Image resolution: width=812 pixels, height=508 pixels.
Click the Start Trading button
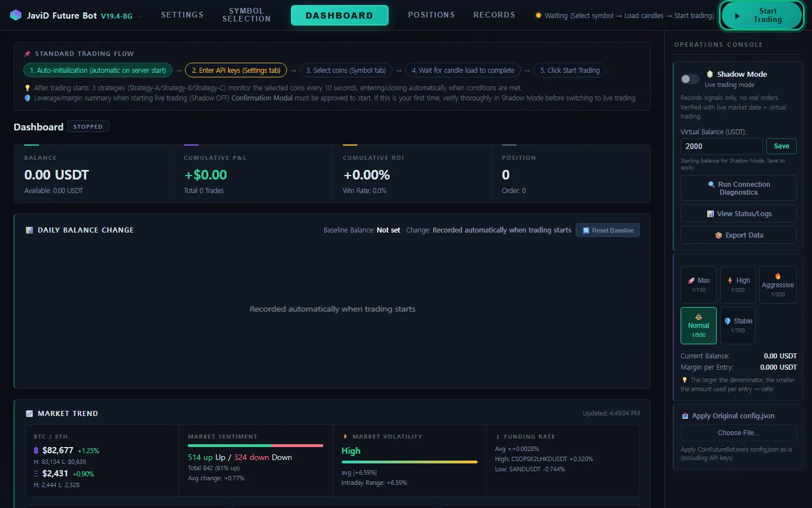pyautogui.click(x=761, y=15)
